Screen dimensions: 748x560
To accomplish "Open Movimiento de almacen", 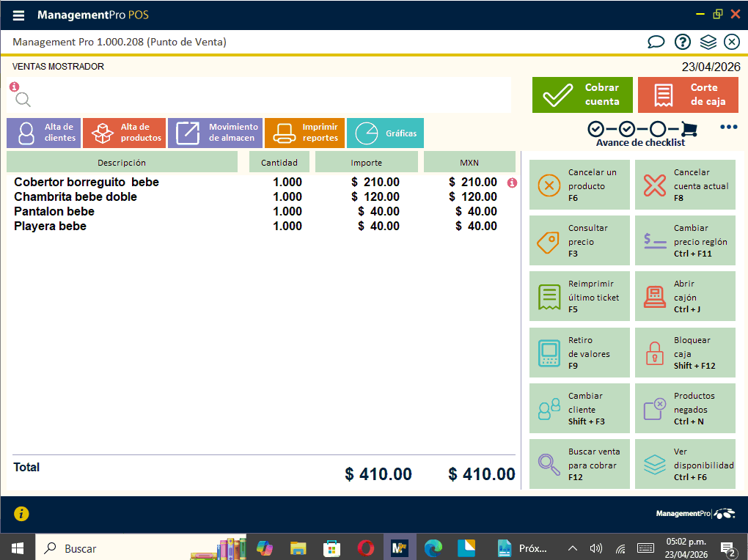I will click(x=214, y=133).
